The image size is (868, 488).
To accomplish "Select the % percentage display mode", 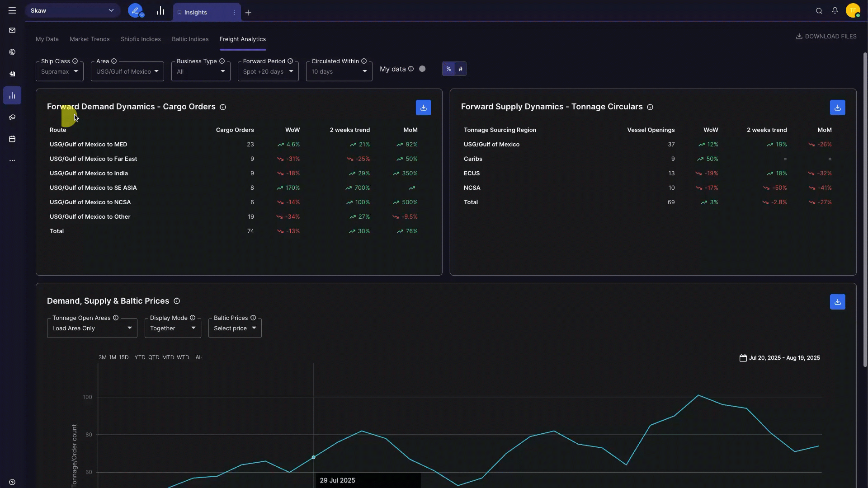I will [x=448, y=69].
